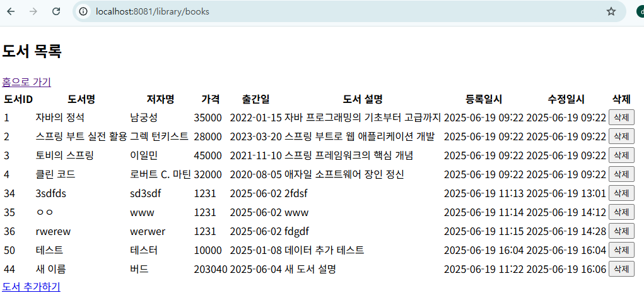Select the description 애자일 소프트웨어 장인 정신

click(344, 174)
